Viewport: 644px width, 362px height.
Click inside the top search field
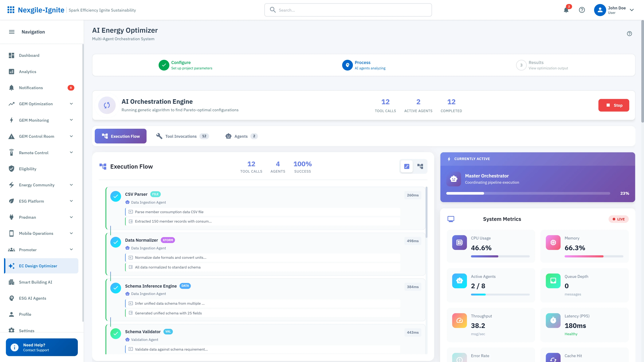pos(347,10)
